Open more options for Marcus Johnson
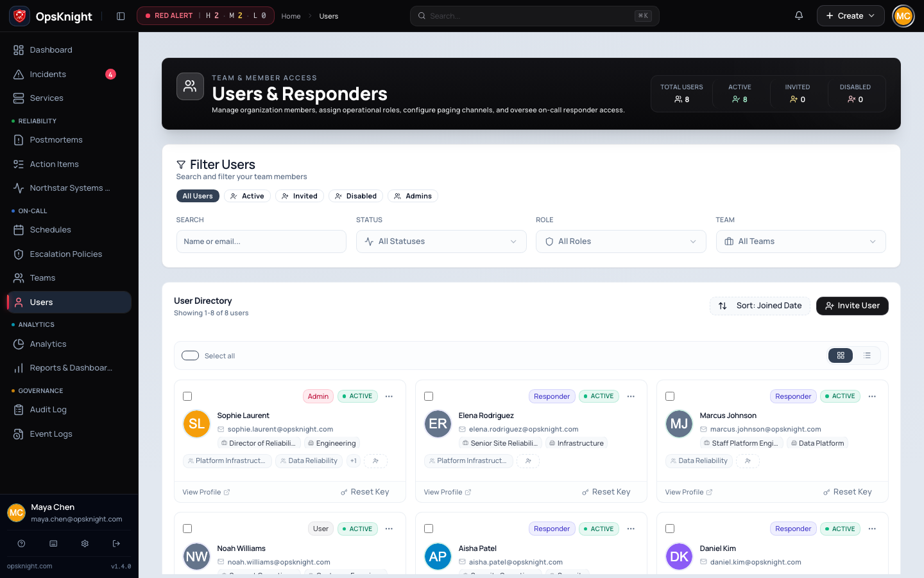Image resolution: width=924 pixels, height=578 pixels. 872,396
